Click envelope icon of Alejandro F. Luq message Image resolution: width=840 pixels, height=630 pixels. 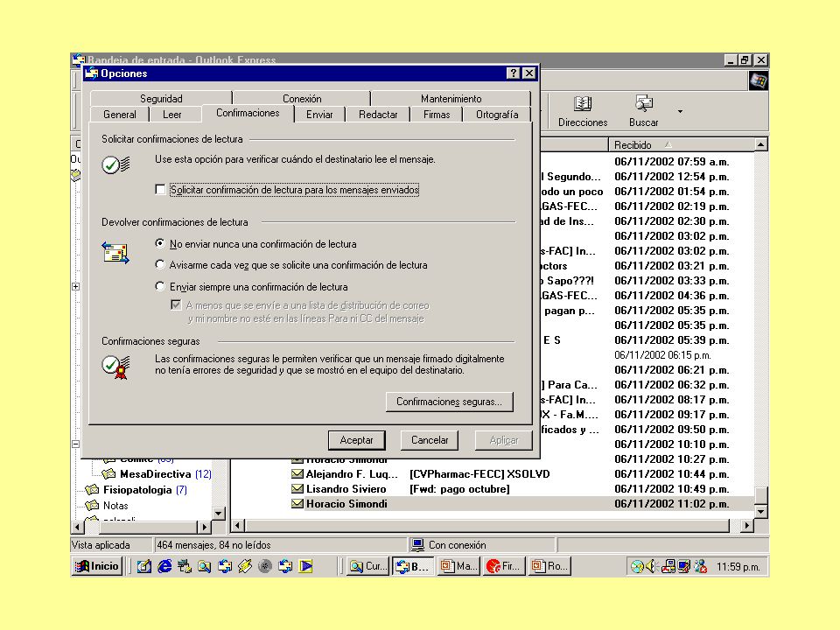(x=297, y=473)
